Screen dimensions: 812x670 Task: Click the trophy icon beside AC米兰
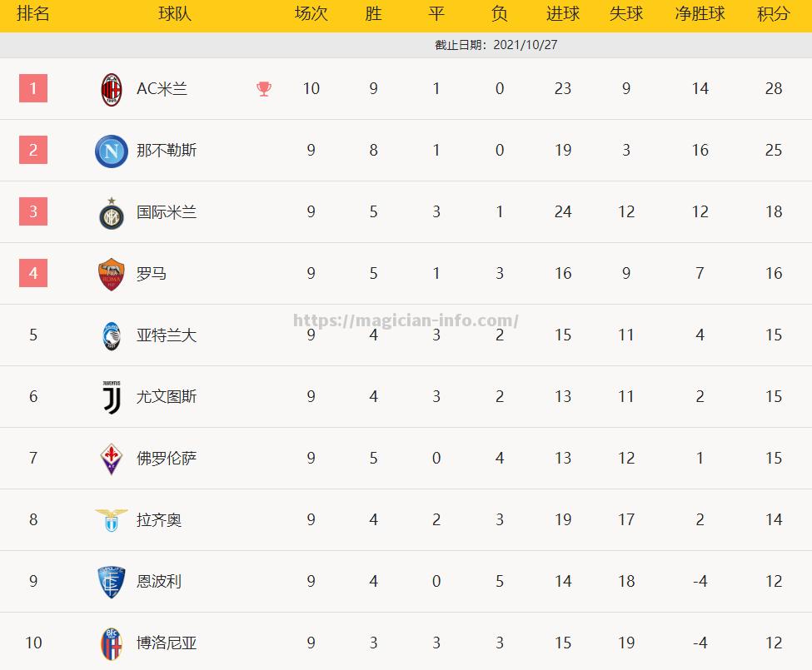[264, 89]
